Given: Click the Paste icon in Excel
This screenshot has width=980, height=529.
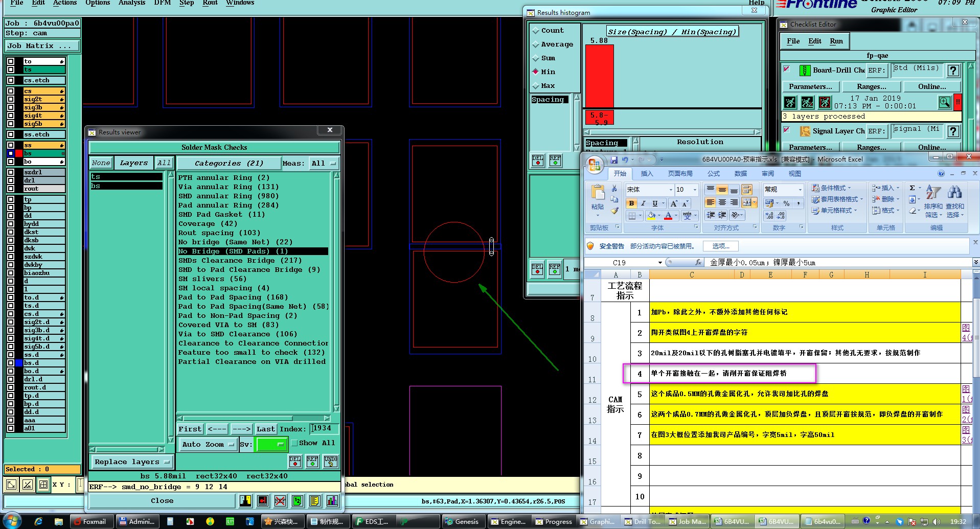Looking at the screenshot, I should pos(597,193).
